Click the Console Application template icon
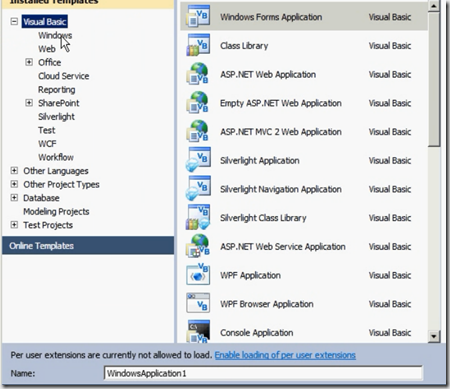The width and height of the screenshot is (450, 389). pyautogui.click(x=198, y=331)
